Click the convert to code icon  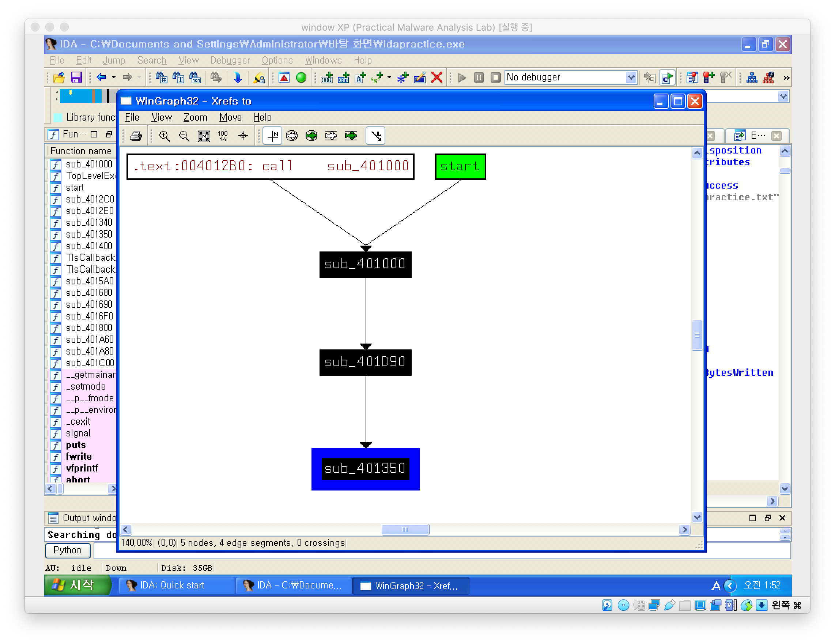(327, 78)
